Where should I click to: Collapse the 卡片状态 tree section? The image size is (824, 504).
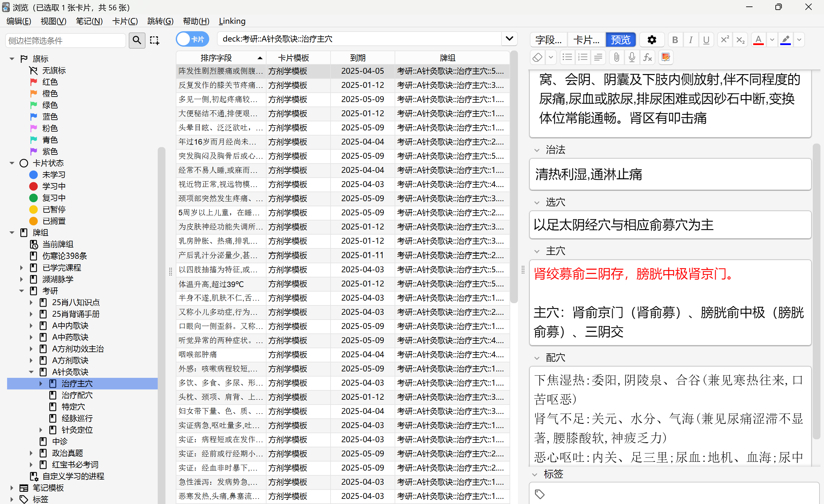pos(12,163)
